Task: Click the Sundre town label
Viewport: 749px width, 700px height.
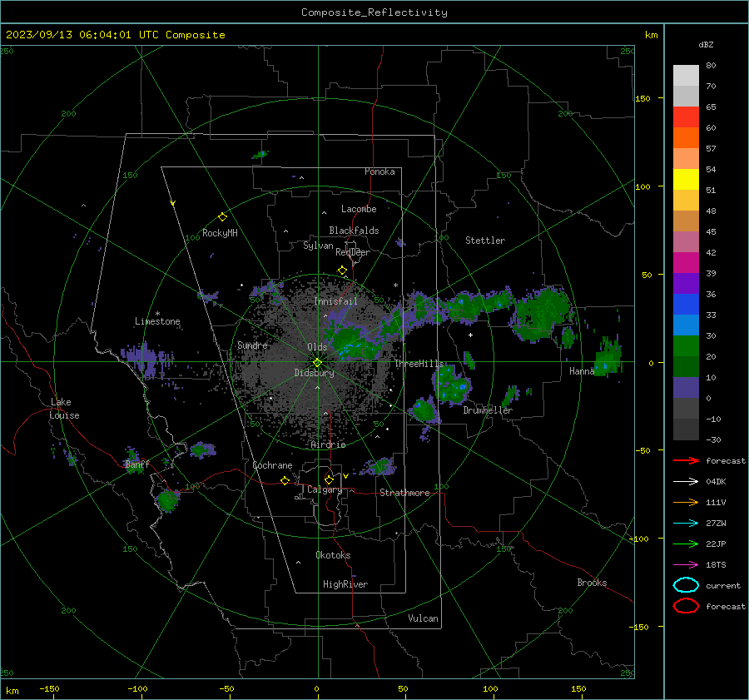Action: coord(252,345)
